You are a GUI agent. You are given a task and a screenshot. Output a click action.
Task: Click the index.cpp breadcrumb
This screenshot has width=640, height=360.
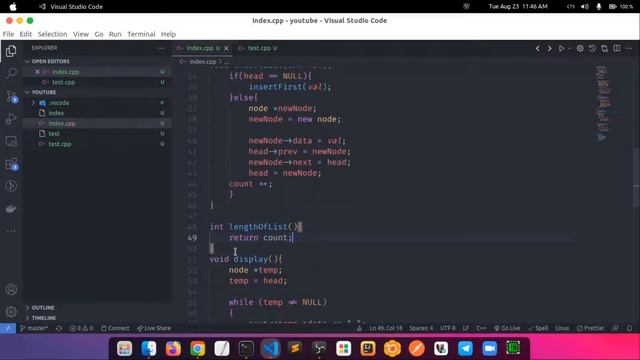(x=202, y=62)
